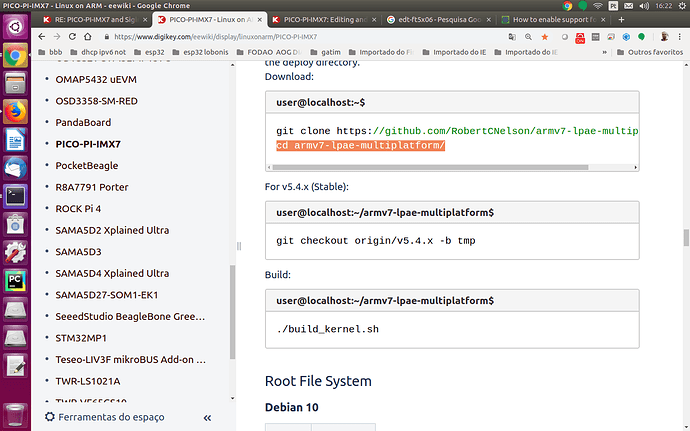
Task: Open system settings wrench-gear dock icon
Action: click(x=15, y=253)
